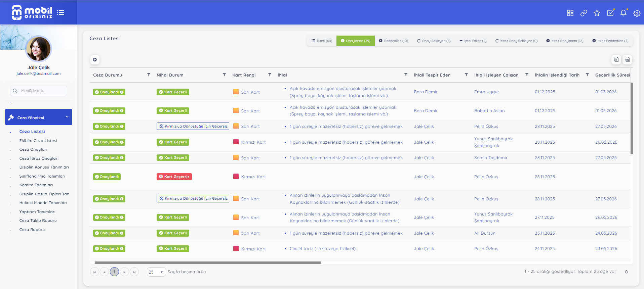Click the orange Sarı Kart swatch in first row
Viewport: 644px width, 289px height.
pos(236,92)
